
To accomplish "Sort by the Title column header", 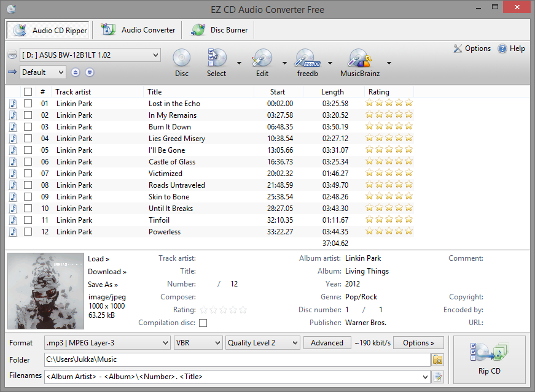I will 199,91.
